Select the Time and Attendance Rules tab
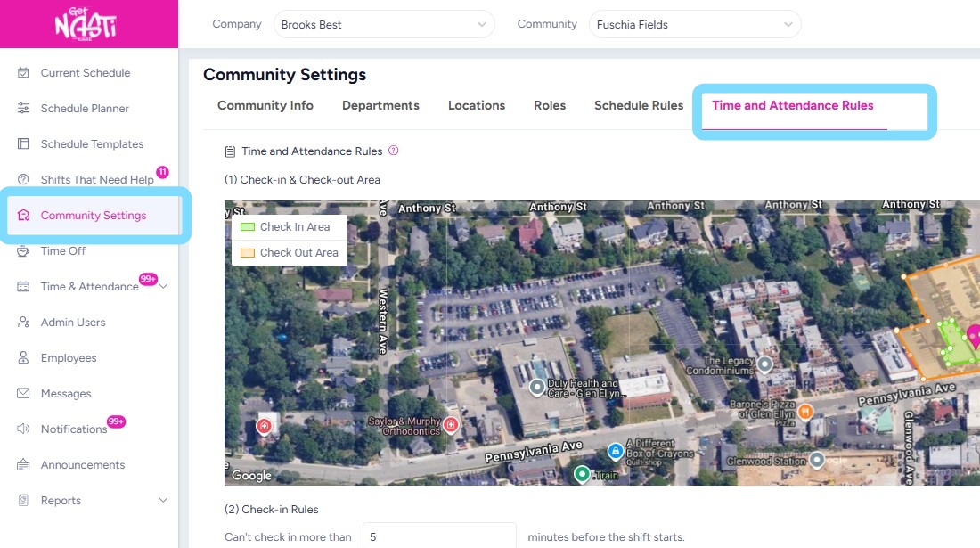This screenshot has height=548, width=980. pyautogui.click(x=793, y=106)
